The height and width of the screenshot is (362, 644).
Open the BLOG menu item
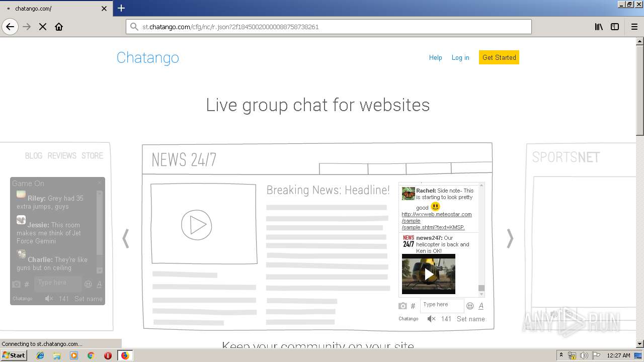[34, 156]
